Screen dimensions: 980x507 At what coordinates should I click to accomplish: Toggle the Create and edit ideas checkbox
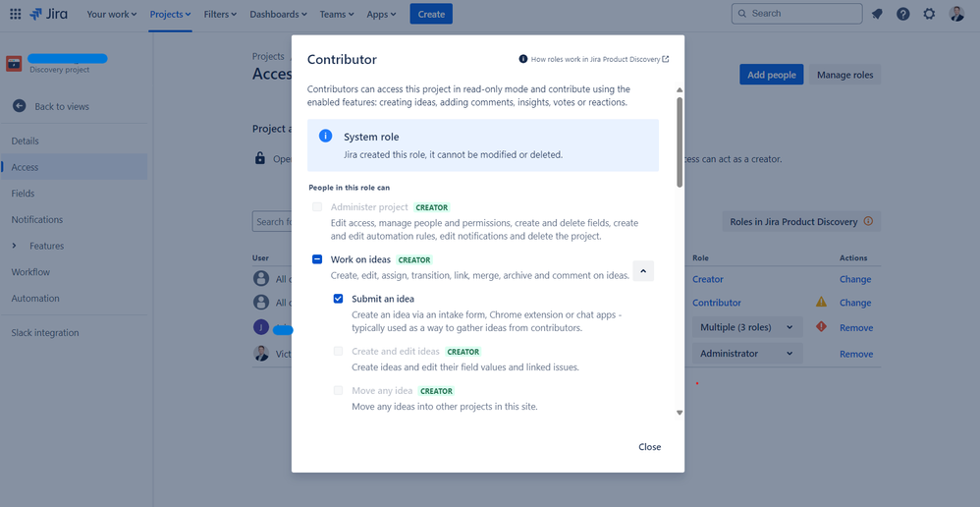pos(338,352)
